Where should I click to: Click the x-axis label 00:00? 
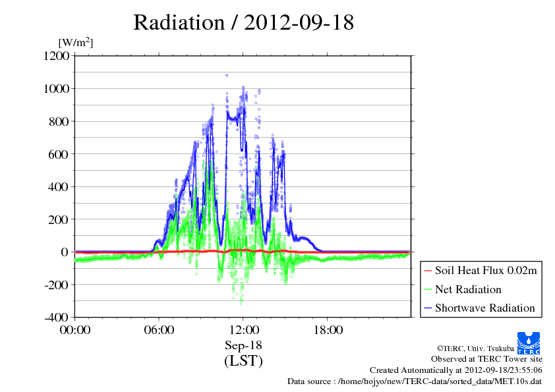click(x=75, y=329)
